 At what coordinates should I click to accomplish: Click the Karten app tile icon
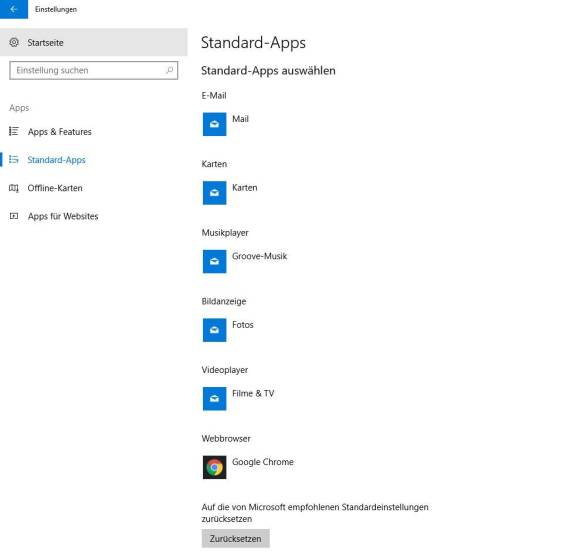pos(215,193)
